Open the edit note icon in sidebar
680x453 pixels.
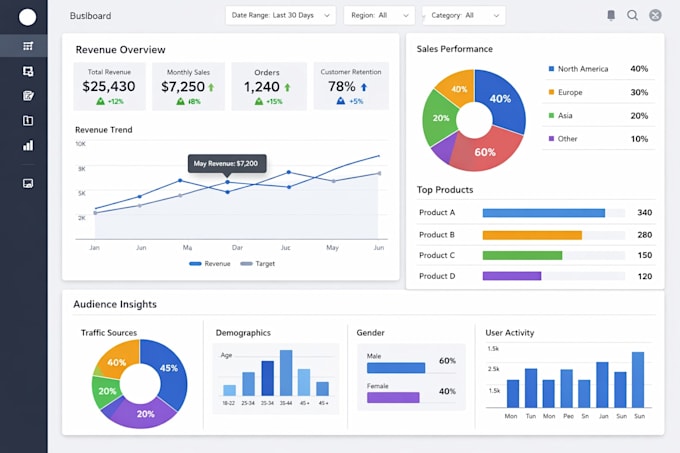[x=28, y=96]
